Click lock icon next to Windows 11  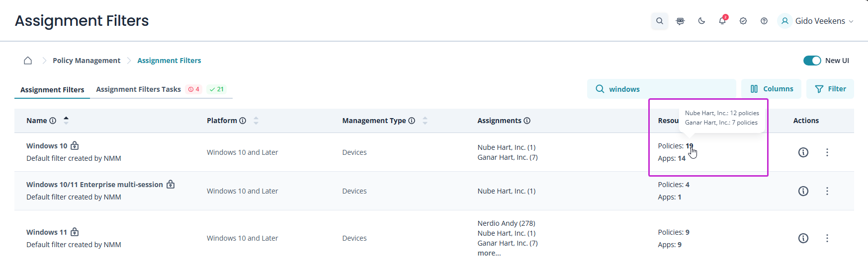click(x=75, y=232)
